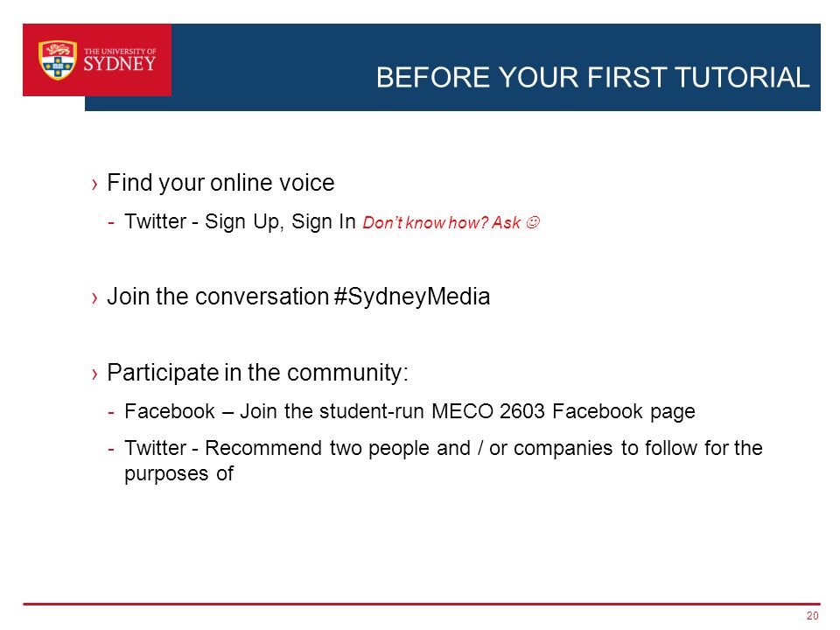This screenshot has width=840, height=630.
Task: Click slide number 20 in the corner
Action: (x=812, y=615)
